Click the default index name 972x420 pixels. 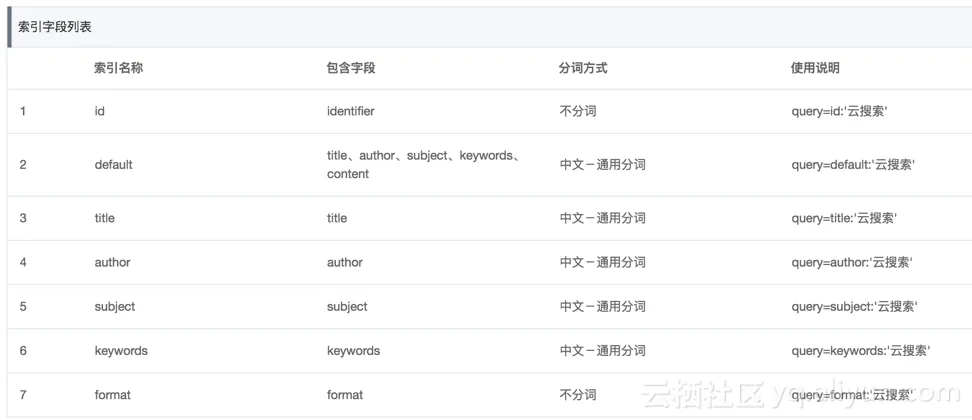click(x=113, y=165)
